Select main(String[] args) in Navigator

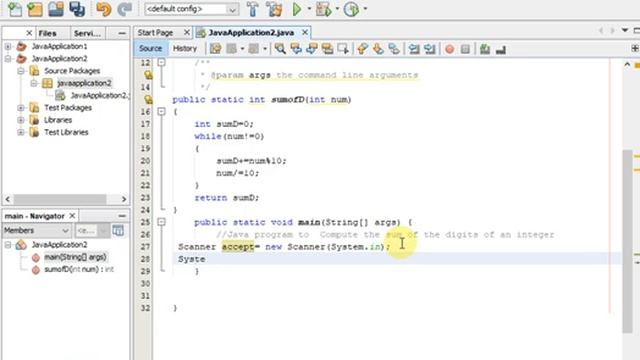pos(75,257)
